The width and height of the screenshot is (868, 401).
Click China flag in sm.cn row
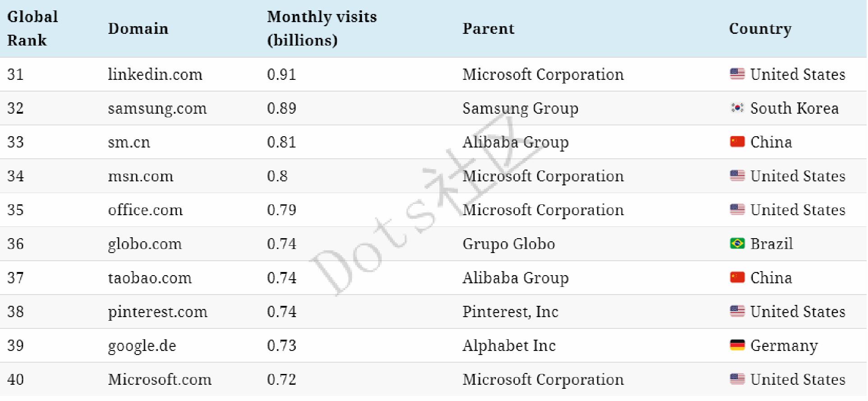[x=737, y=142]
